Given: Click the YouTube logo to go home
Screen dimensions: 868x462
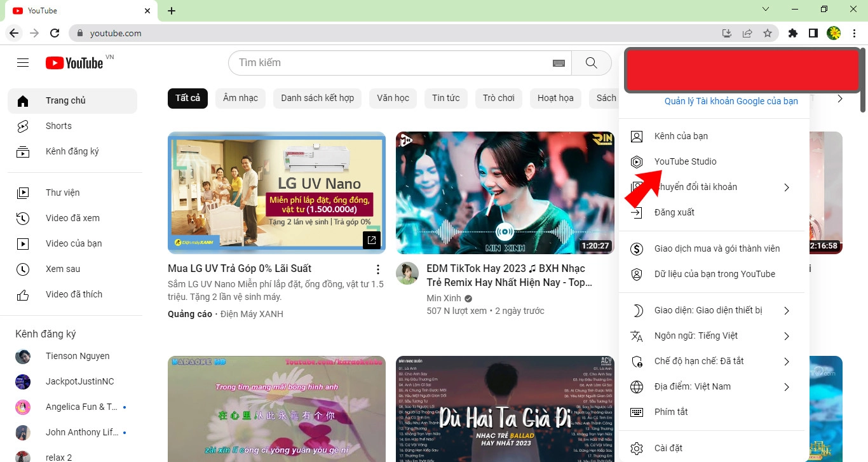Looking at the screenshot, I should (x=72, y=62).
